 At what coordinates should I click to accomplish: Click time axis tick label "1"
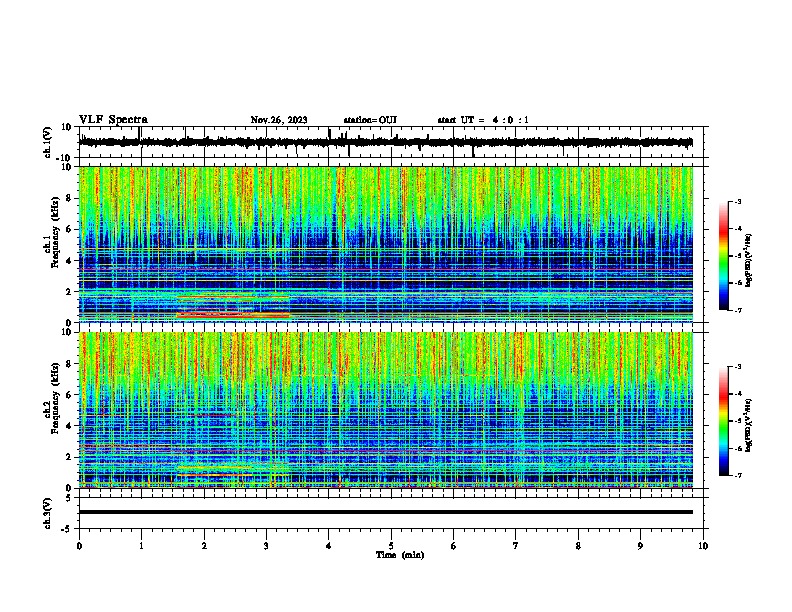(x=141, y=546)
